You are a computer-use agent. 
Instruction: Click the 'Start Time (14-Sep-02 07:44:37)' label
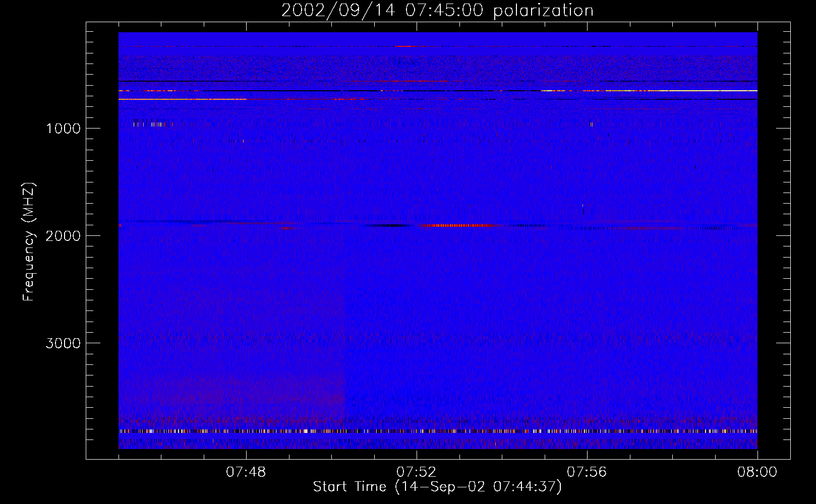(437, 487)
